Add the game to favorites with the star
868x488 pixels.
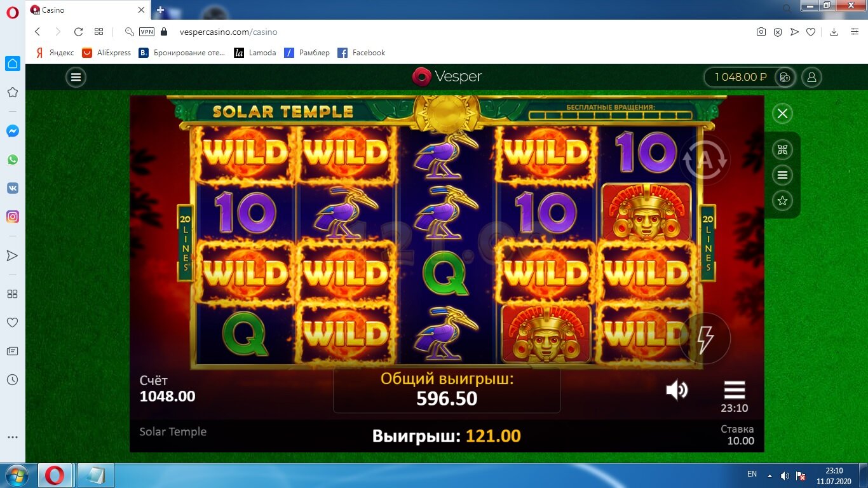pyautogui.click(x=782, y=201)
